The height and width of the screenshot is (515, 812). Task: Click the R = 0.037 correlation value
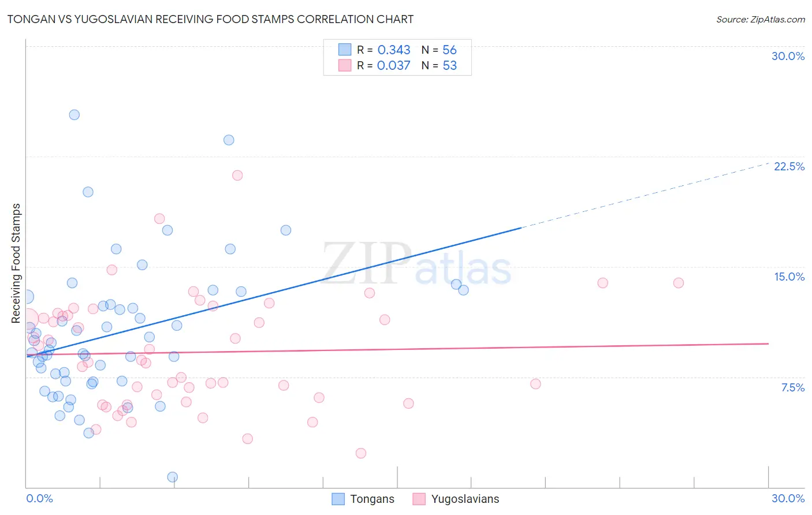(x=383, y=65)
